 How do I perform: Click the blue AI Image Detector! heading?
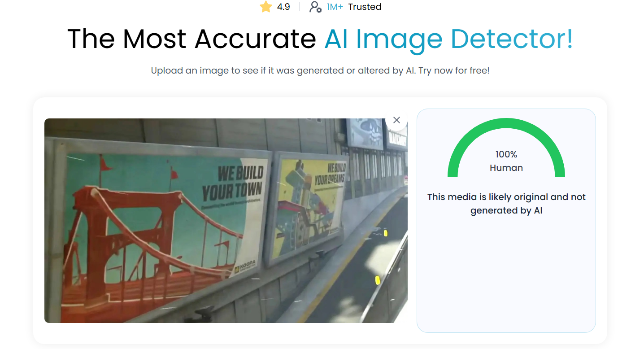[448, 39]
